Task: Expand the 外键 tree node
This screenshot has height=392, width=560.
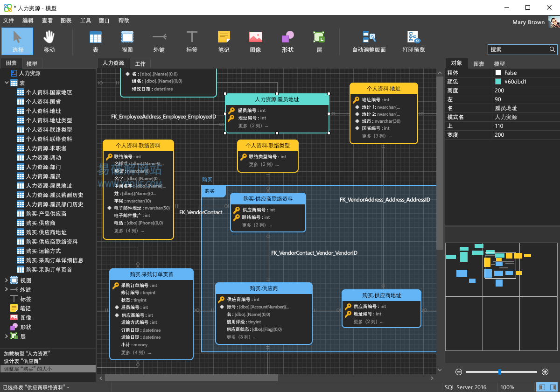Action: [x=7, y=290]
